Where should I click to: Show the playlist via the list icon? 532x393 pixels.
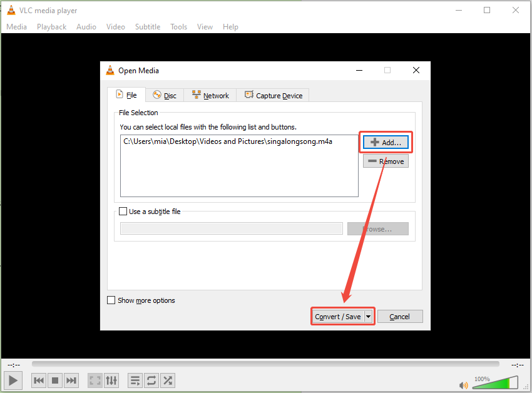[135, 380]
